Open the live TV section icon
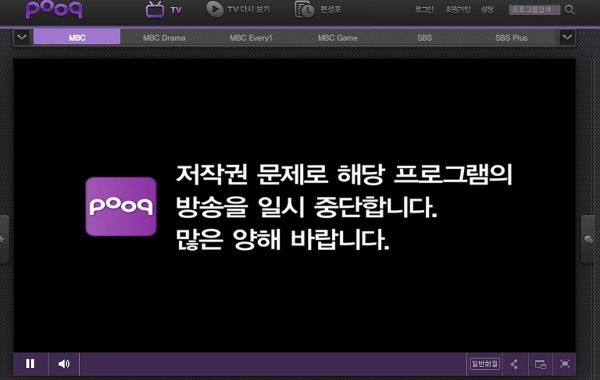The image size is (600, 380). coord(155,10)
